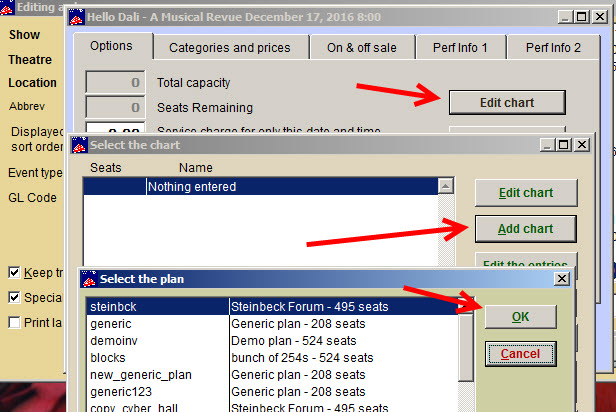Viewport: 616px width, 412px height.
Task: Click Hello Dali window title bar icon
Action: (x=76, y=17)
